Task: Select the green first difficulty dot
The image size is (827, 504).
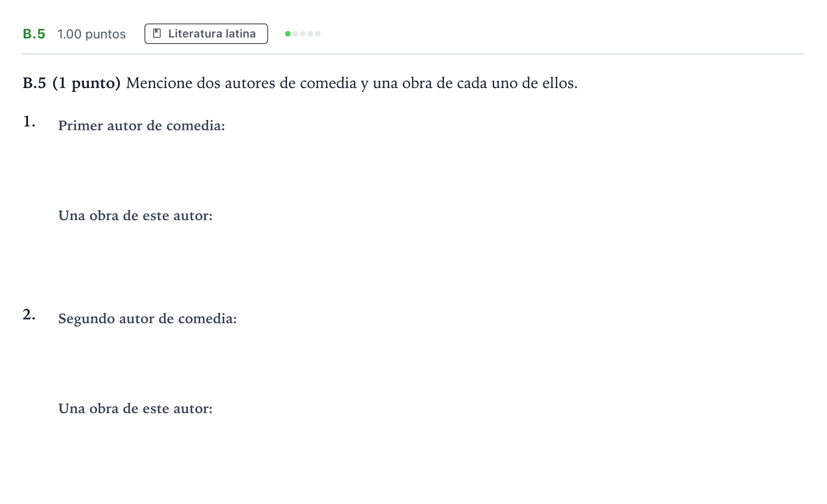Action: point(288,34)
